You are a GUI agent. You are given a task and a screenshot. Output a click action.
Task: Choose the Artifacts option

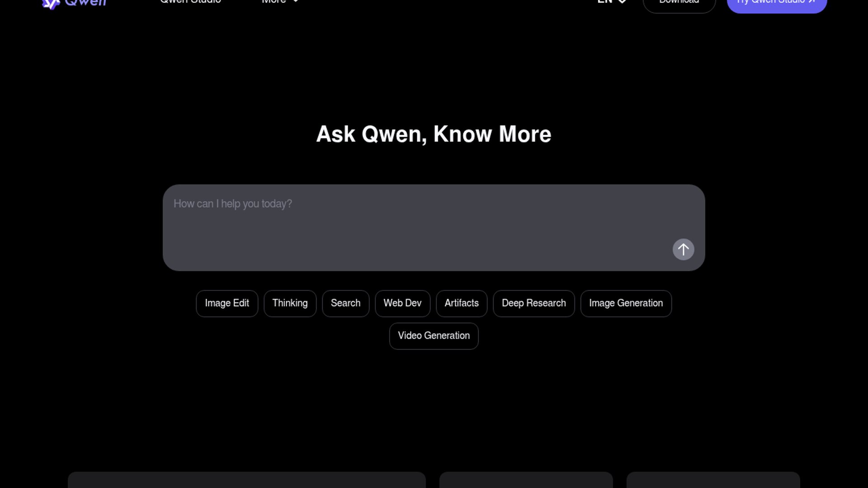point(461,303)
